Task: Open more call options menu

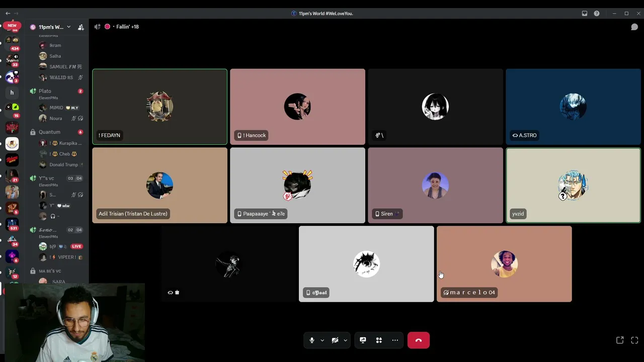Action: point(395,340)
